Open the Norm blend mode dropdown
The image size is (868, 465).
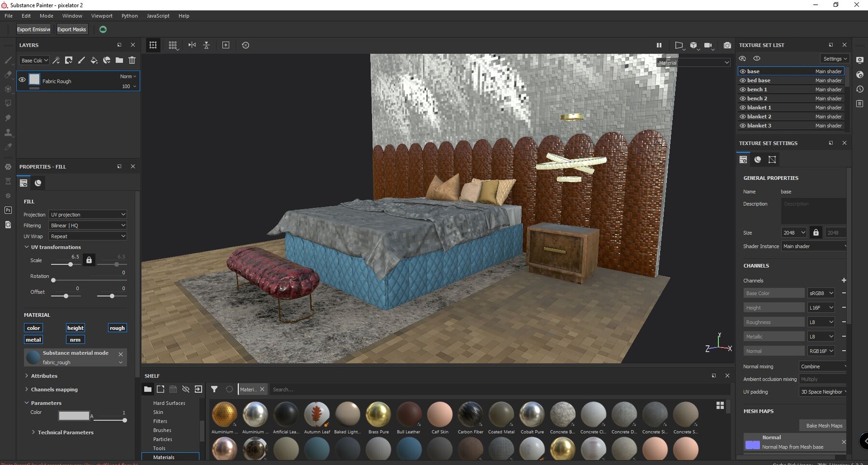point(126,76)
